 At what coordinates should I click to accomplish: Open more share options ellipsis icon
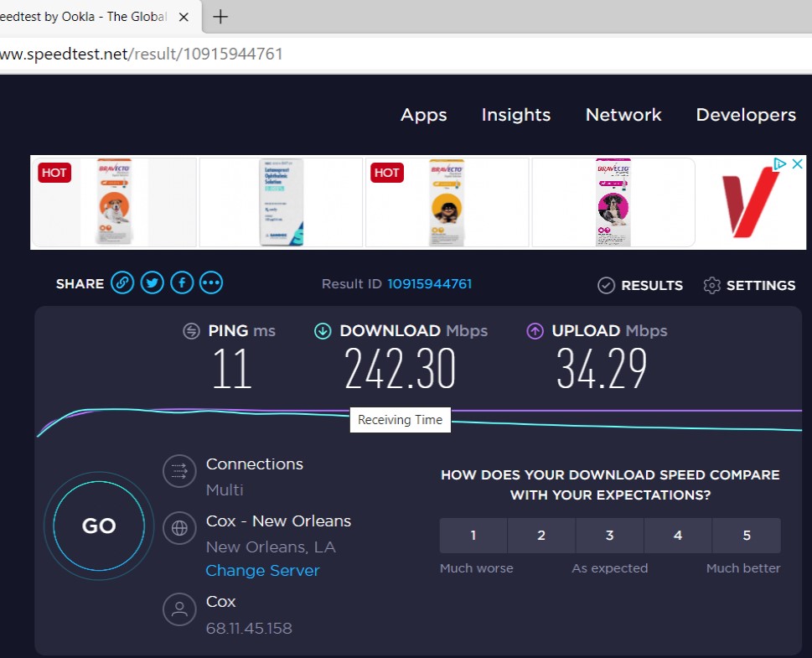211,283
